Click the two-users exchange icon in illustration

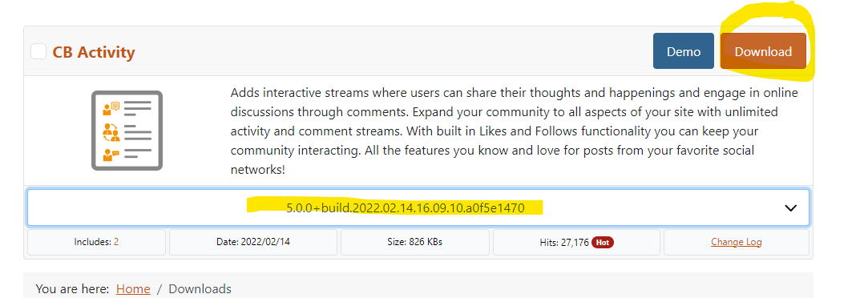(111, 132)
